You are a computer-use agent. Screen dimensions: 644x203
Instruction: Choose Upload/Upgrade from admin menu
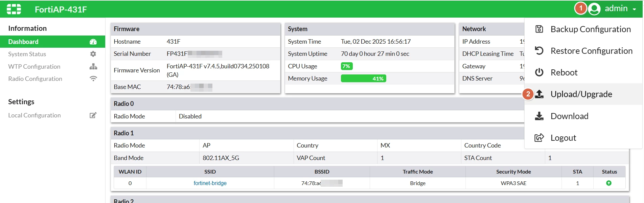[x=583, y=94]
